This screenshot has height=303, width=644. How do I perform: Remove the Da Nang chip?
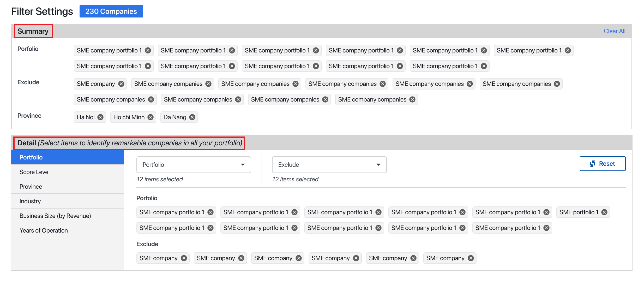click(x=192, y=117)
